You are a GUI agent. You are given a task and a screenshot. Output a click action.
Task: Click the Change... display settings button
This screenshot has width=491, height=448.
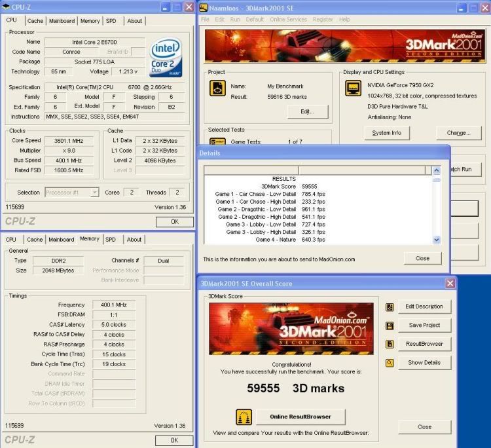tap(458, 133)
